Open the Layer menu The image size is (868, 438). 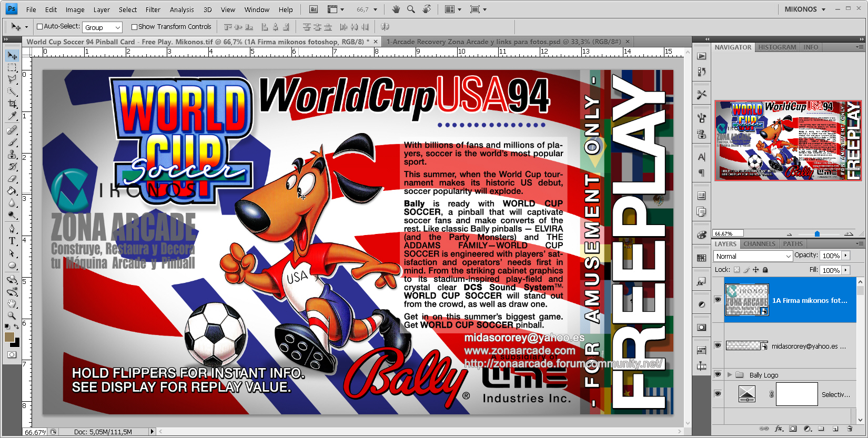pyautogui.click(x=102, y=9)
